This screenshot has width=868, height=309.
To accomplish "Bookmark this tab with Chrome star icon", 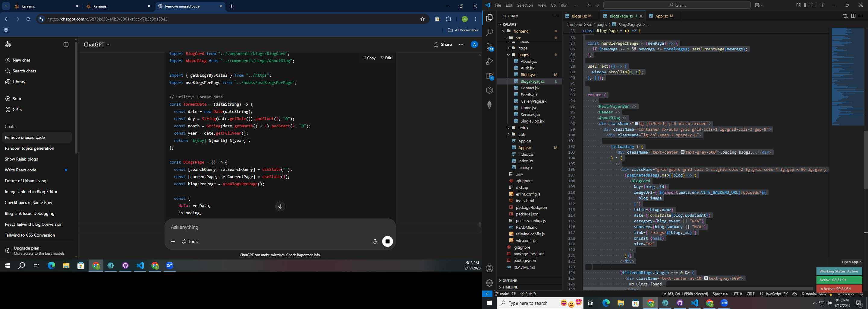I will [423, 19].
